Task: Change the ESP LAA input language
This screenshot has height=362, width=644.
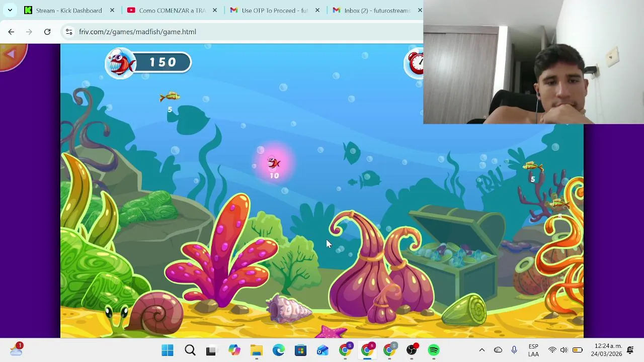Action: pyautogui.click(x=533, y=350)
